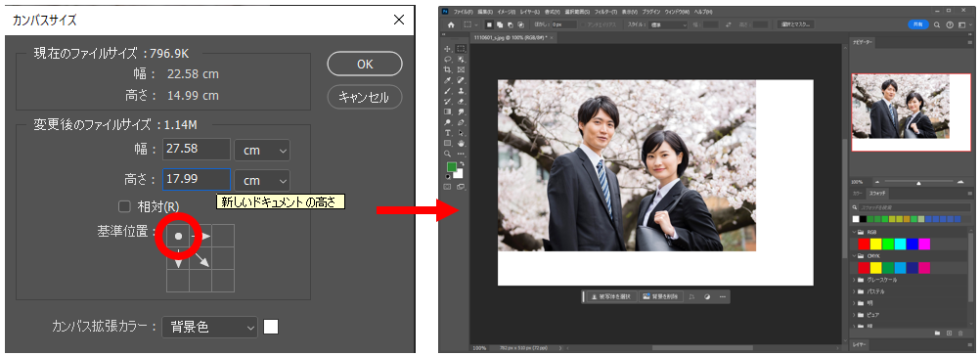Select the New Selection mode button

(489, 25)
